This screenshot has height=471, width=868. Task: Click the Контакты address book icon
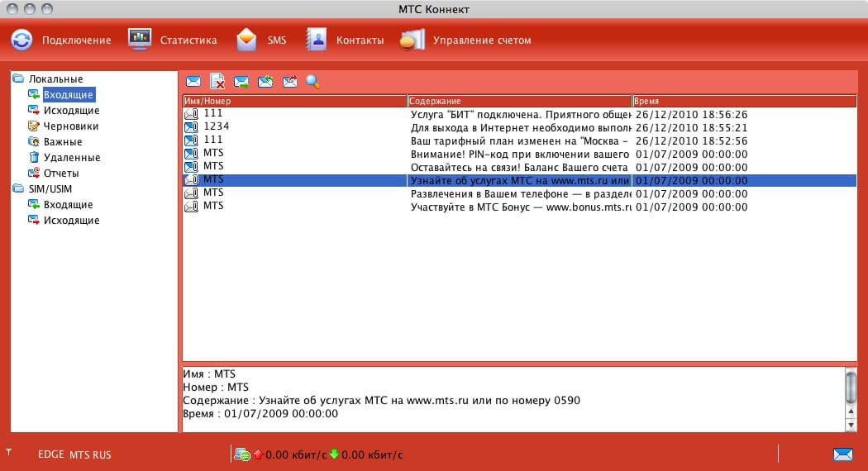point(316,40)
